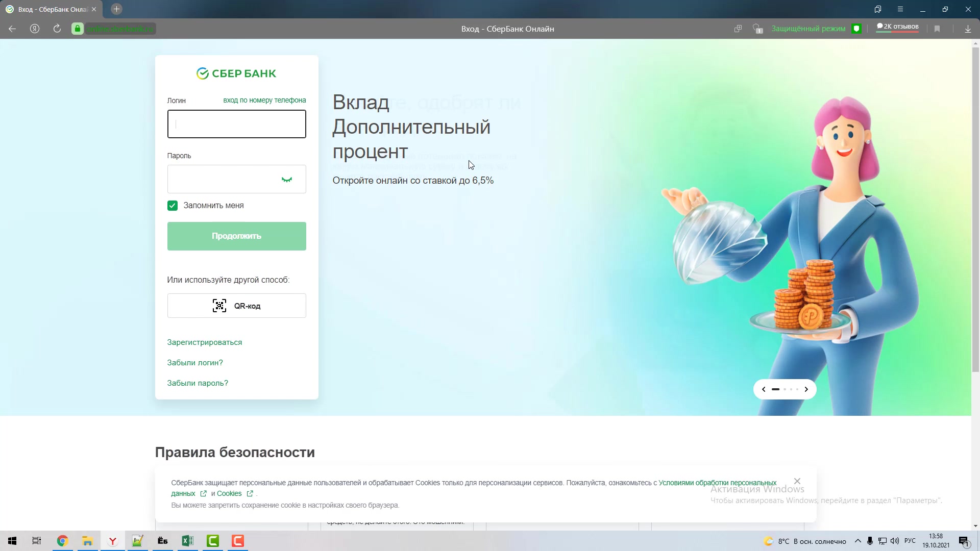Click the 'Защищённый режим' indicator
Screen dimensions: 980x551
808,29
